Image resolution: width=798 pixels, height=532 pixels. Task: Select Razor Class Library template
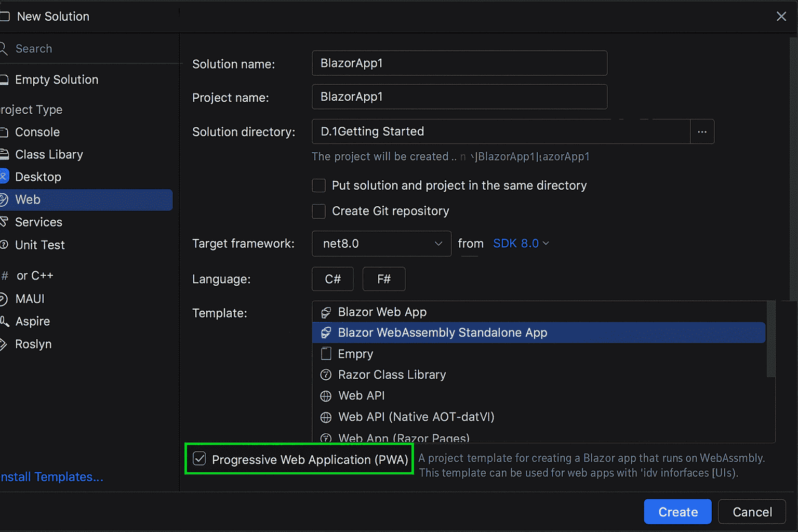[539, 375]
